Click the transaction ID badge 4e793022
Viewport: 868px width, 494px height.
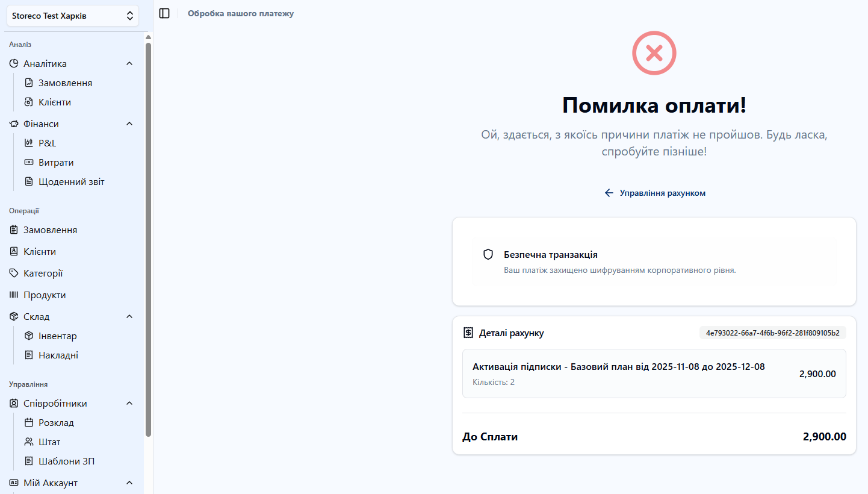point(772,332)
